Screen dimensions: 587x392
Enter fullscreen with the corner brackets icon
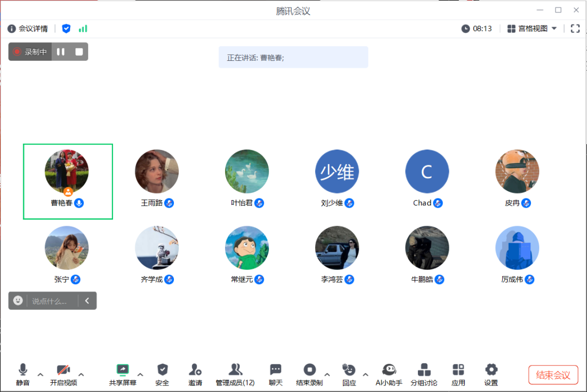click(575, 28)
